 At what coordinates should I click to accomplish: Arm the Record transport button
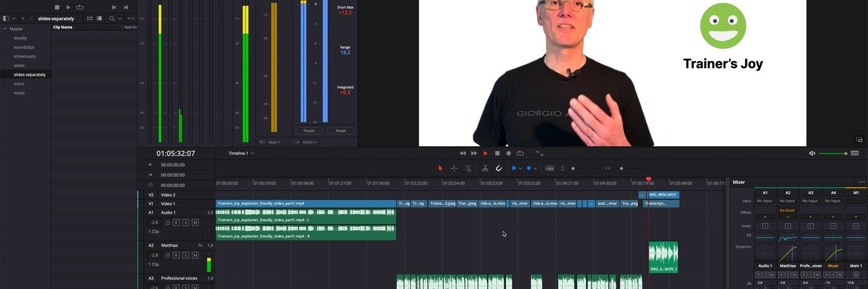tap(509, 153)
